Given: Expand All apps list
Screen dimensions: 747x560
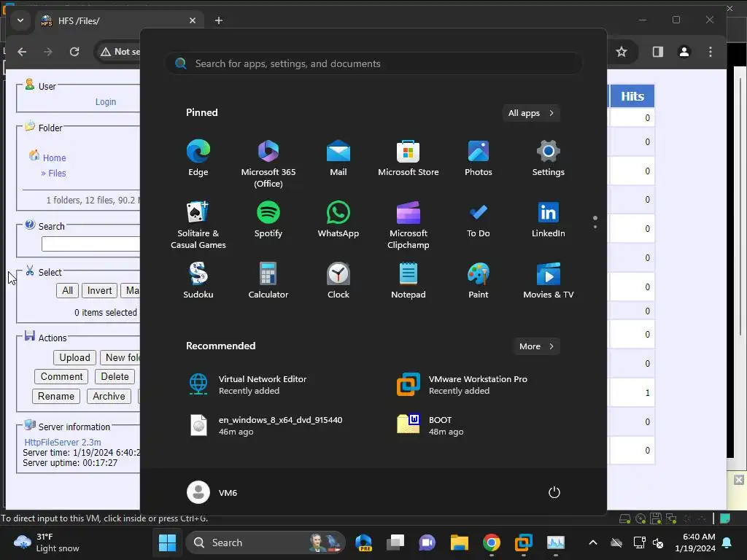Looking at the screenshot, I should tap(531, 113).
